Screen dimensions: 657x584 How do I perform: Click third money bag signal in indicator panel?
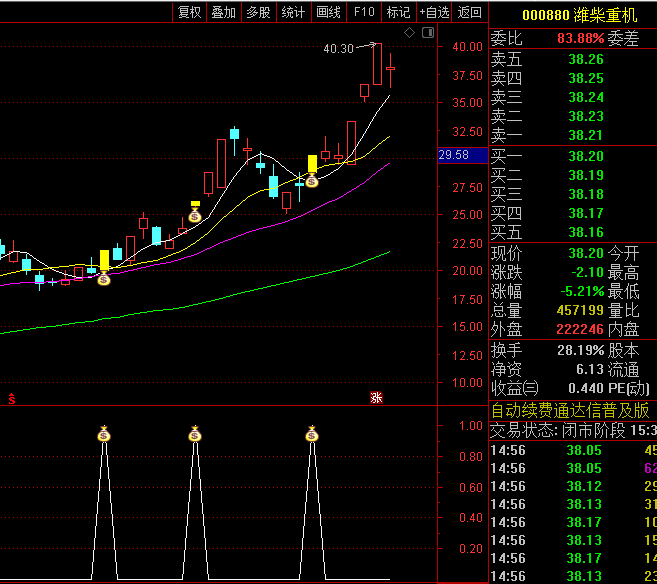click(312, 434)
